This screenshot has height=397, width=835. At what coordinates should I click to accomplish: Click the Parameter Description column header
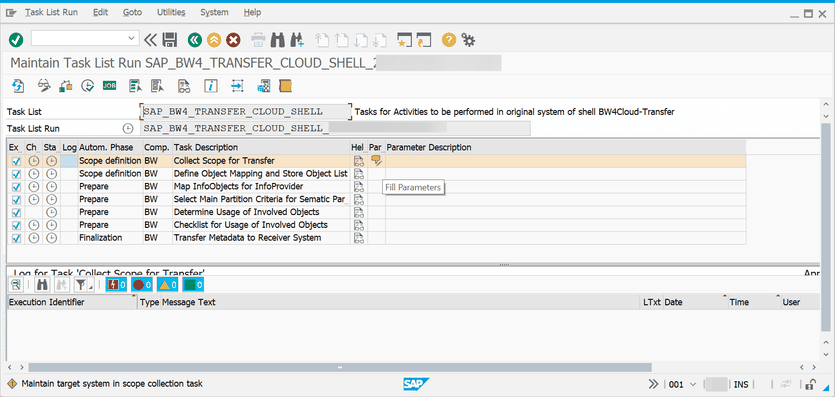coord(566,147)
